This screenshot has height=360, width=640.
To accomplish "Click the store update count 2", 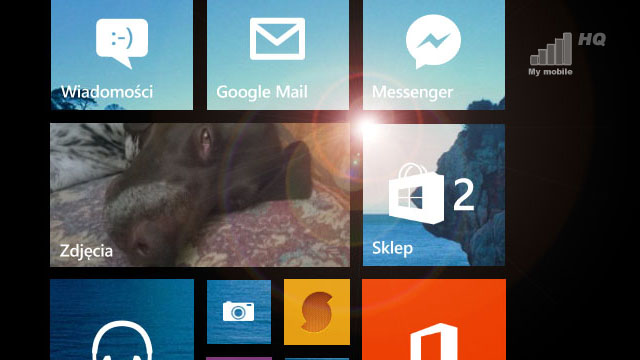I will point(463,196).
